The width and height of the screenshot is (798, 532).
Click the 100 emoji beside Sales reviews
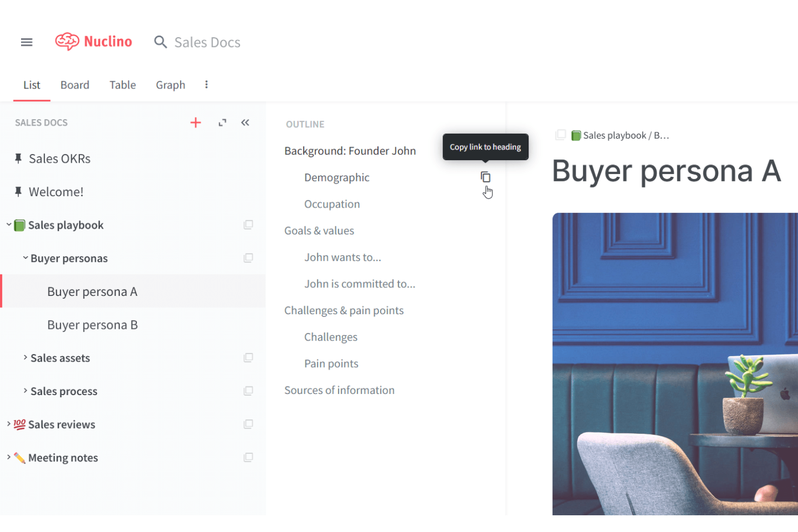coord(19,425)
